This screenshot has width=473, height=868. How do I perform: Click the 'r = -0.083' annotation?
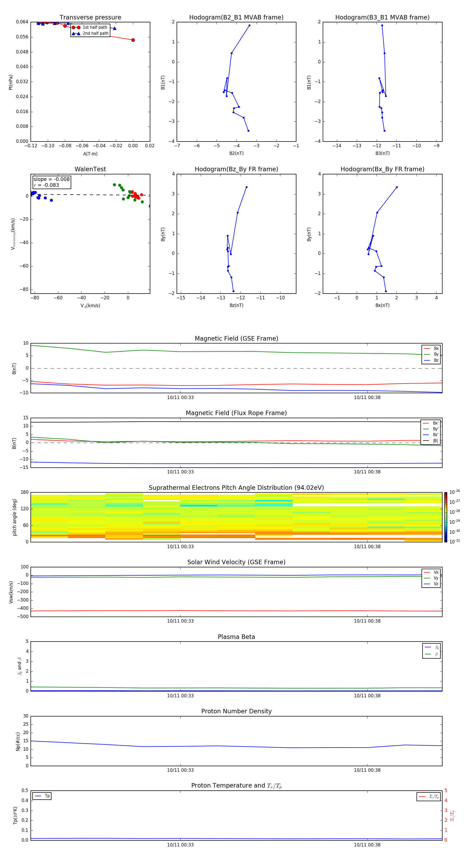click(x=47, y=185)
